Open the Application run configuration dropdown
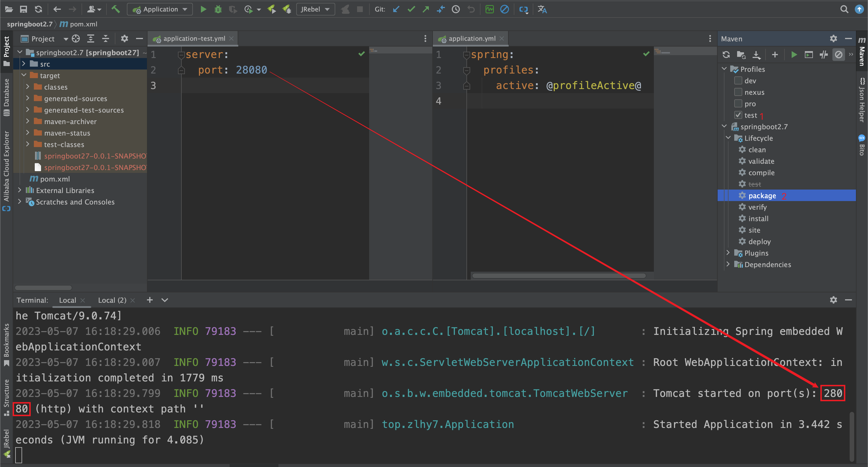868x467 pixels. click(x=160, y=9)
